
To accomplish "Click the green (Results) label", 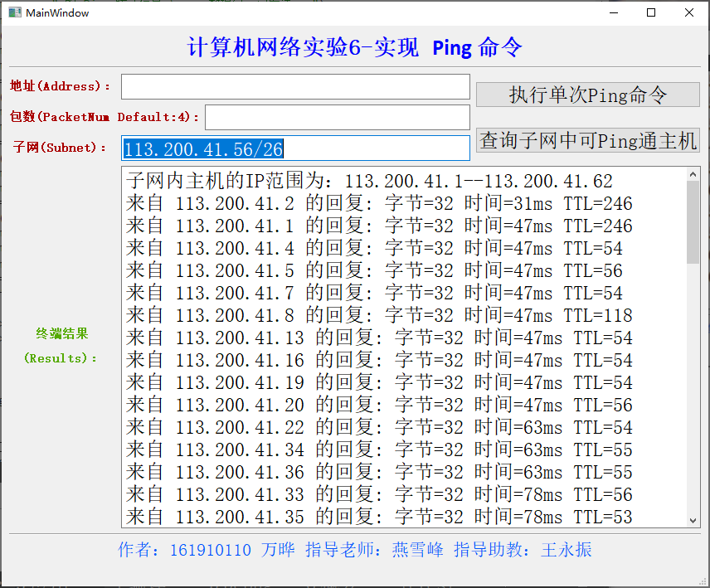I will [x=61, y=358].
